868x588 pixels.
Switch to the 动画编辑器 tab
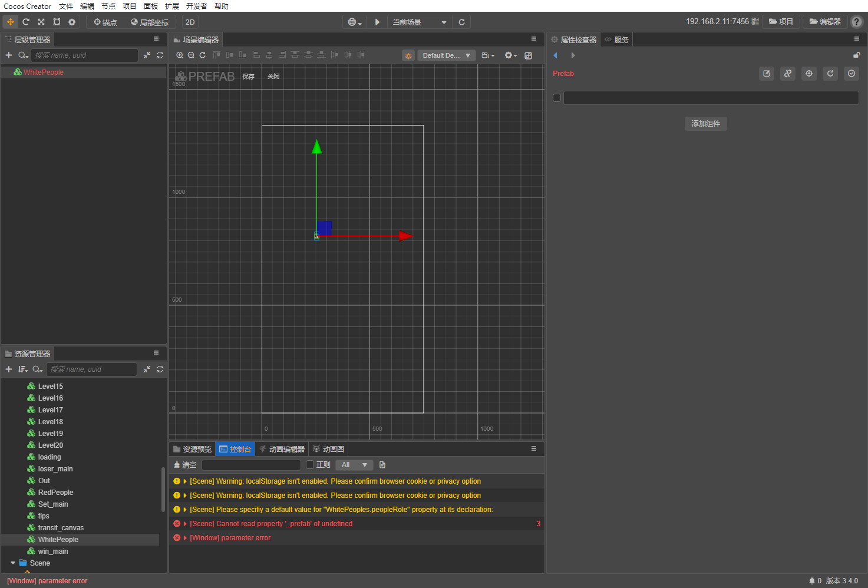282,449
